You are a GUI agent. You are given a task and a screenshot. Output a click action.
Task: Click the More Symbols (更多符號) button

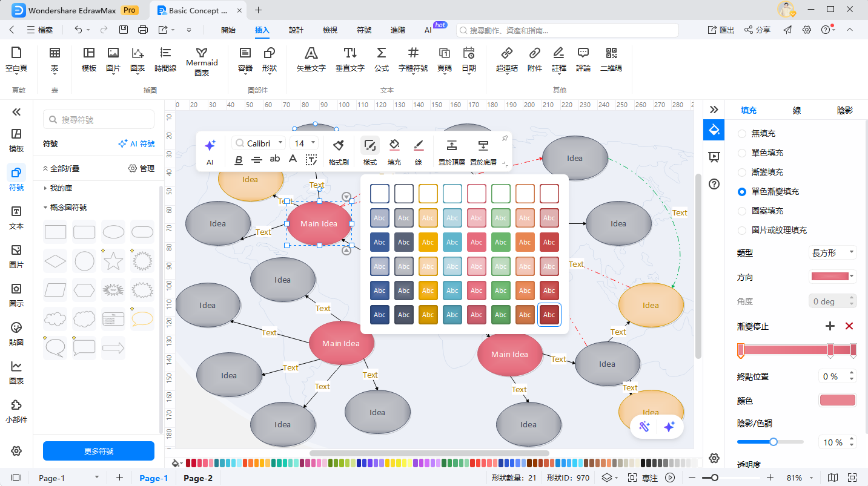pyautogui.click(x=99, y=451)
